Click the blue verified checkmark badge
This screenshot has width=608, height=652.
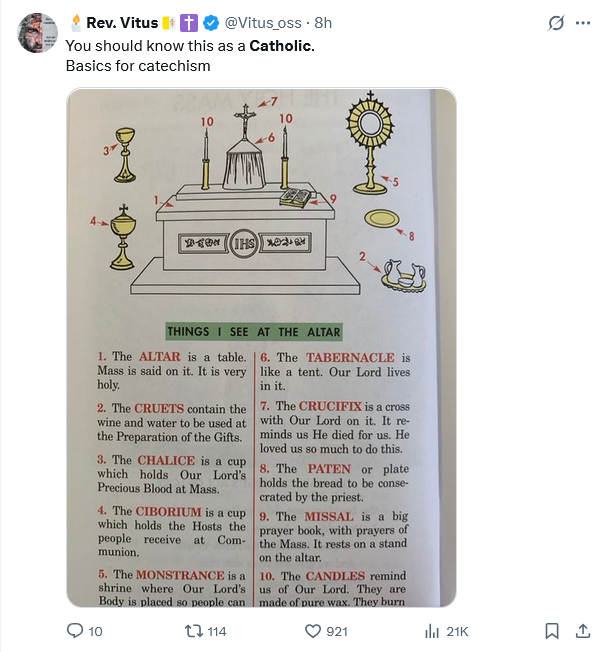[212, 22]
